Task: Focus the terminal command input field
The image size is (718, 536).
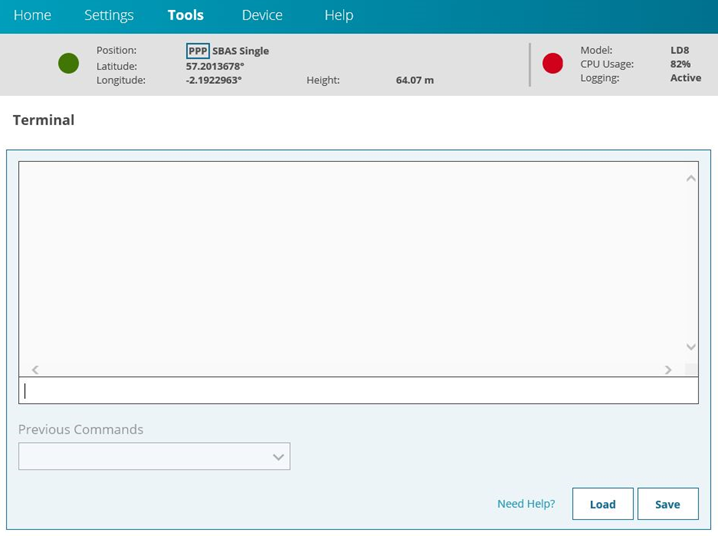Action: point(358,391)
